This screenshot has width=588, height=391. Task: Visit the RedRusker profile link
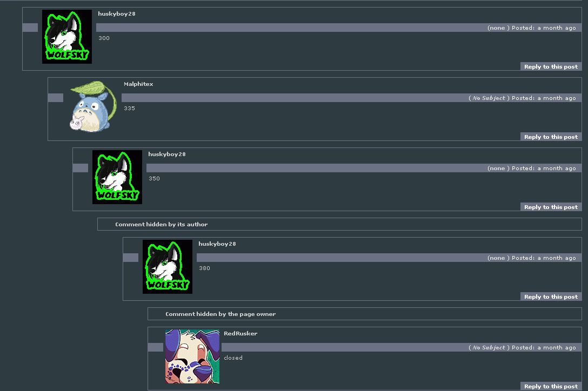pyautogui.click(x=240, y=333)
